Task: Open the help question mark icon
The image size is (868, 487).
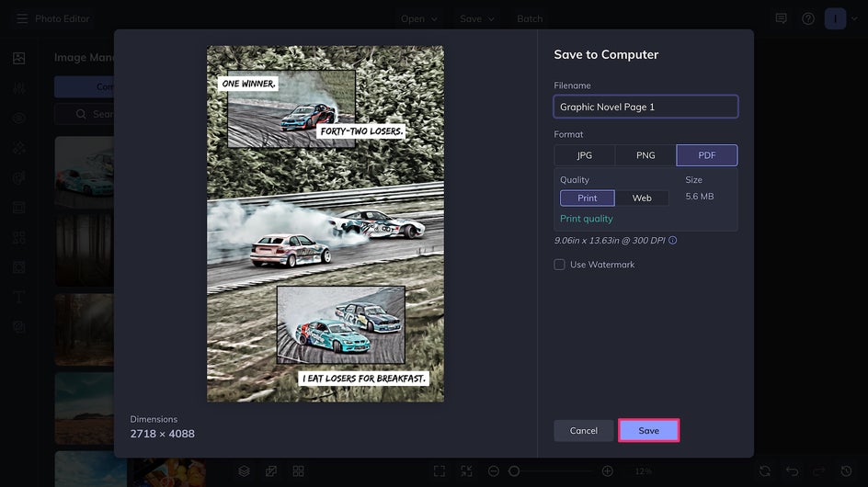Action: tap(808, 18)
